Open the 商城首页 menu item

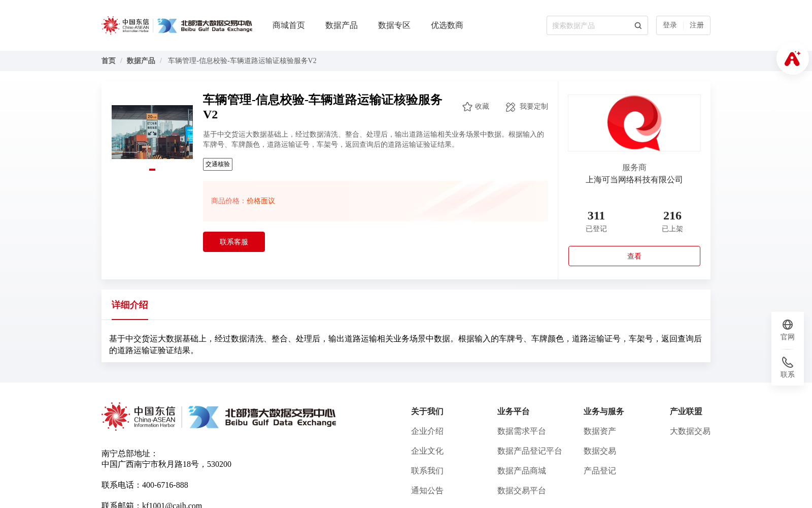(x=289, y=25)
